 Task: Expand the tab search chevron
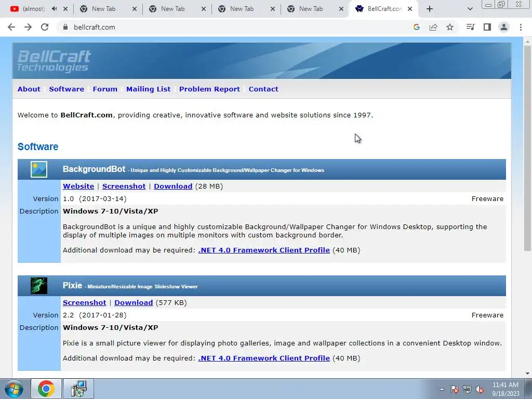tap(470, 9)
